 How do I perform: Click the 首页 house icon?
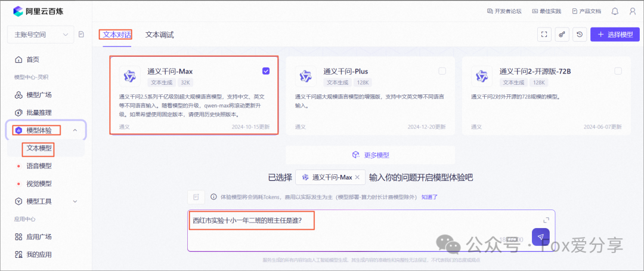[18, 60]
